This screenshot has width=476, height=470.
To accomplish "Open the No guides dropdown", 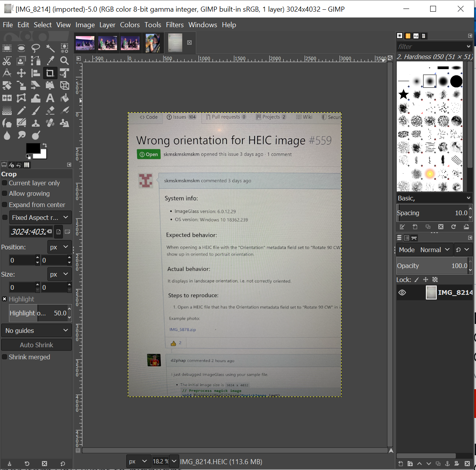I will pos(36,330).
